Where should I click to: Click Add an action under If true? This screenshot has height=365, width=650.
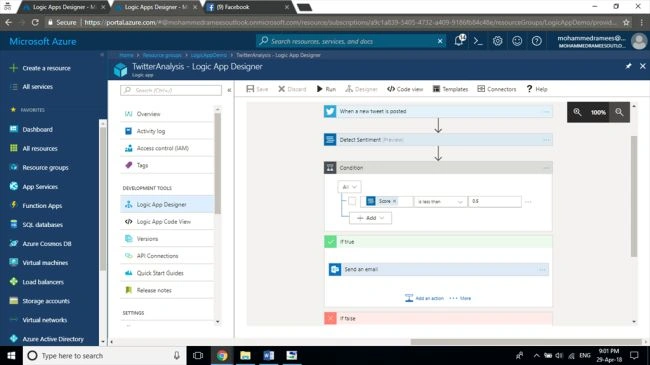[424, 298]
